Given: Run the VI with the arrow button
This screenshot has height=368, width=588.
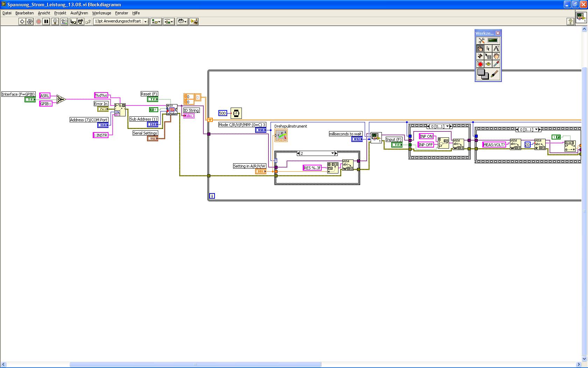Looking at the screenshot, I should click(22, 22).
